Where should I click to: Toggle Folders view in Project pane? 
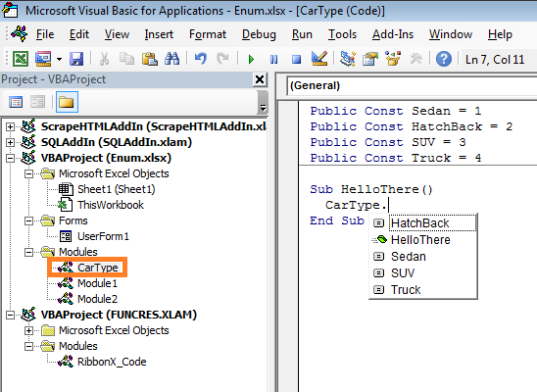pos(67,102)
